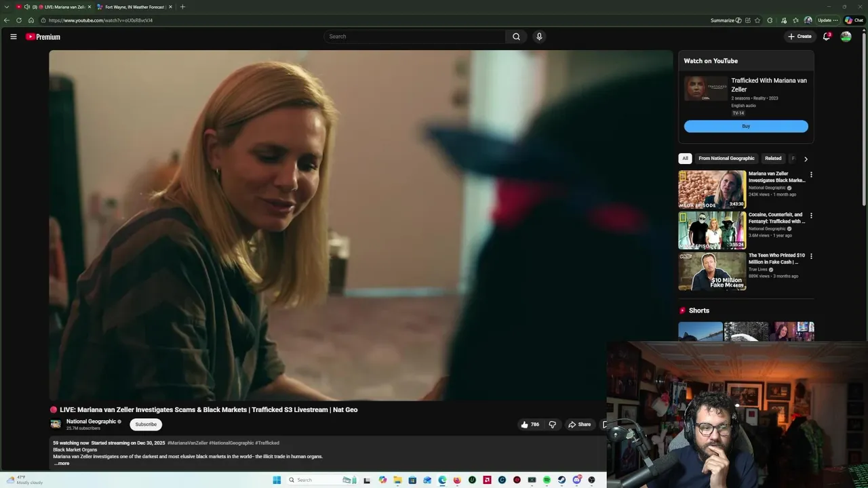Open the True Lives channel link
Viewport: 868px width, 488px height.
(x=758, y=270)
